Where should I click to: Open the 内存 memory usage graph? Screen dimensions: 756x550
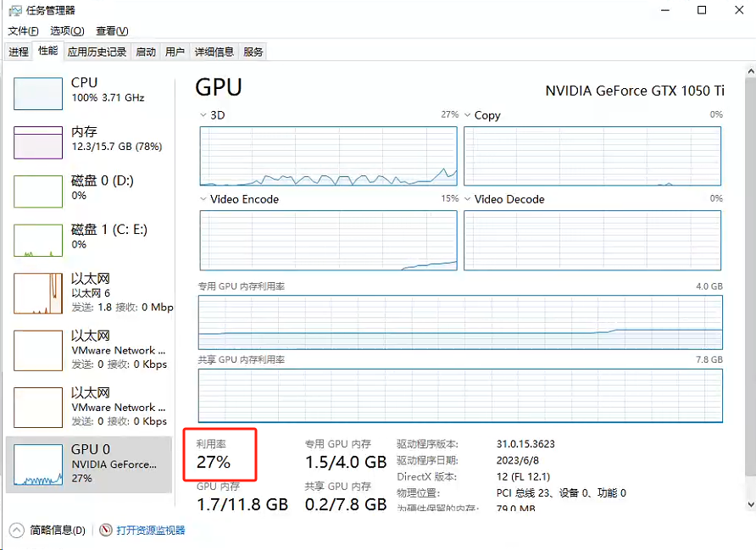click(38, 142)
